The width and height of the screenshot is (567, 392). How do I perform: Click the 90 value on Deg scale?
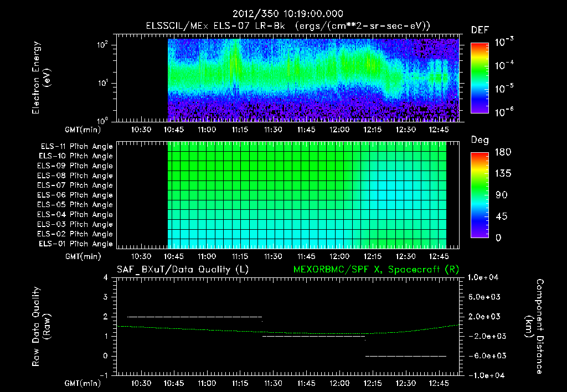point(502,195)
